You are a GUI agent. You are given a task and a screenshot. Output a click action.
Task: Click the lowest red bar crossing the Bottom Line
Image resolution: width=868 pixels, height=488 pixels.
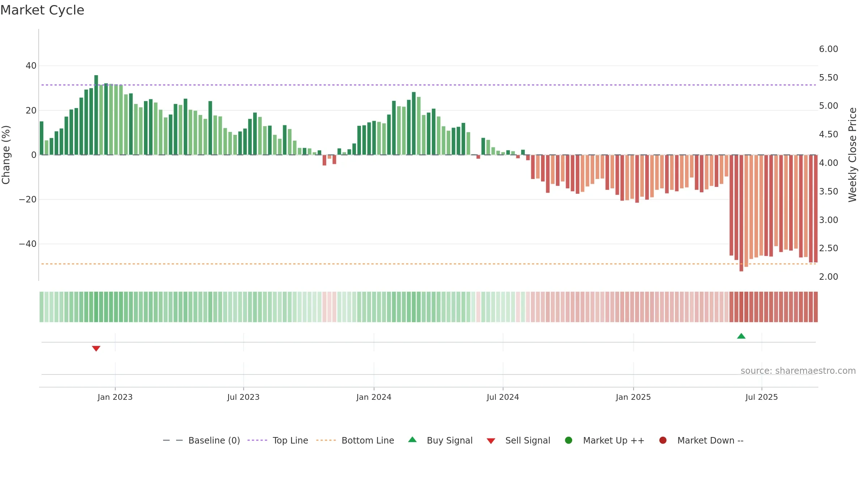pyautogui.click(x=741, y=213)
